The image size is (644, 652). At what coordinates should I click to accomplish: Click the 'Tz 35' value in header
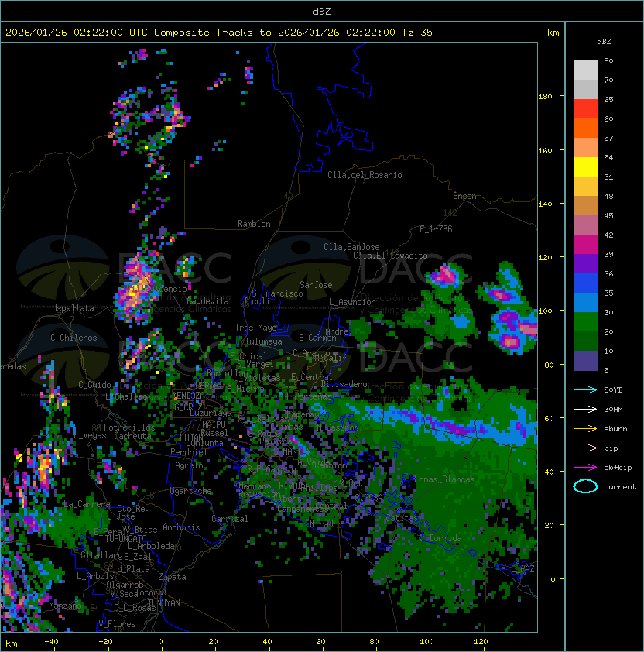(x=417, y=33)
